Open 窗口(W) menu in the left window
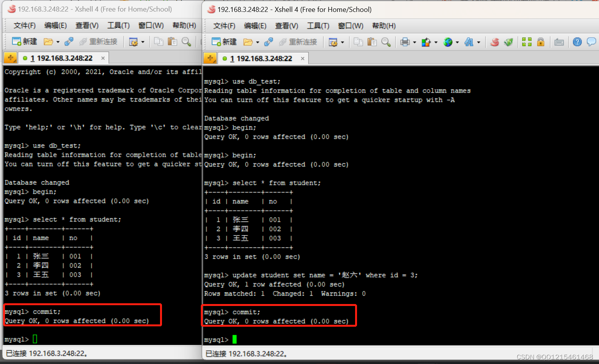The width and height of the screenshot is (599, 364). (151, 25)
